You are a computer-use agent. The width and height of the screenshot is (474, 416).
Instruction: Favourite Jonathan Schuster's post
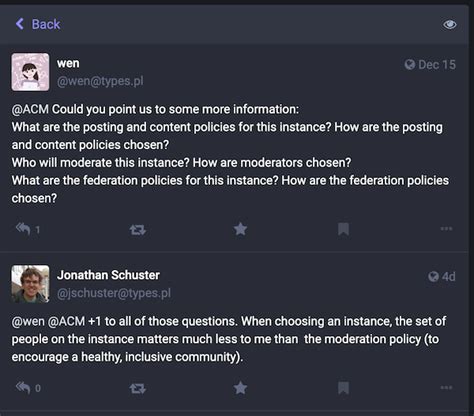[240, 388]
